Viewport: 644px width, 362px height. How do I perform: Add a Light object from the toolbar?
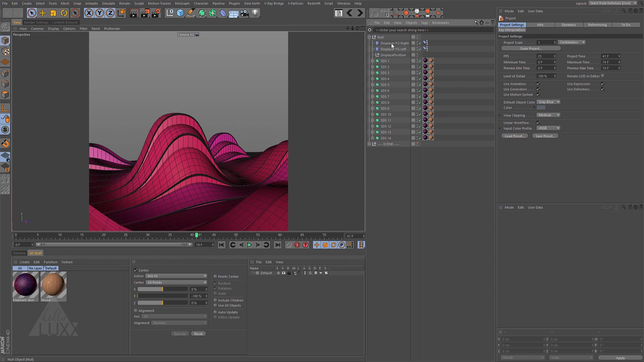[255, 13]
